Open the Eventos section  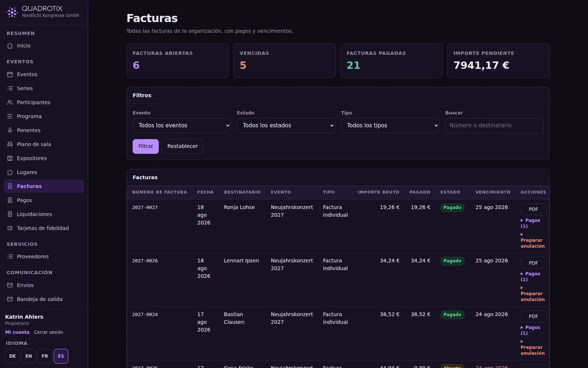[x=44, y=74]
